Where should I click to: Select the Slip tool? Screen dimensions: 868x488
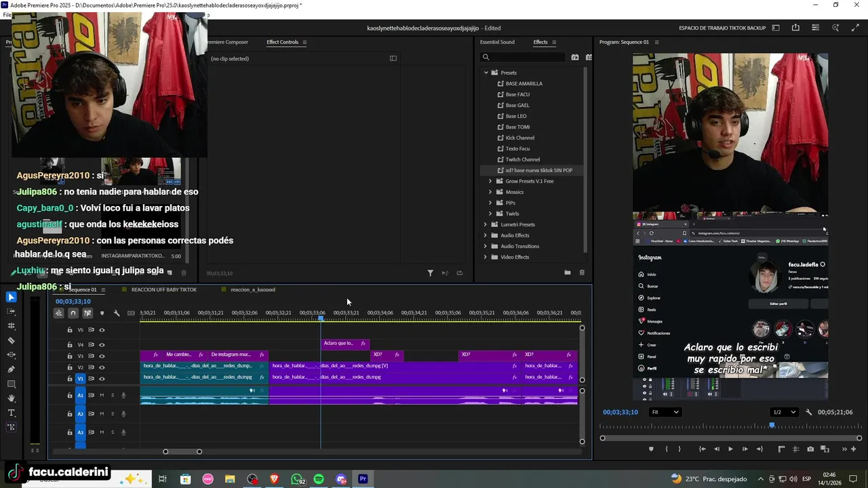tap(11, 355)
